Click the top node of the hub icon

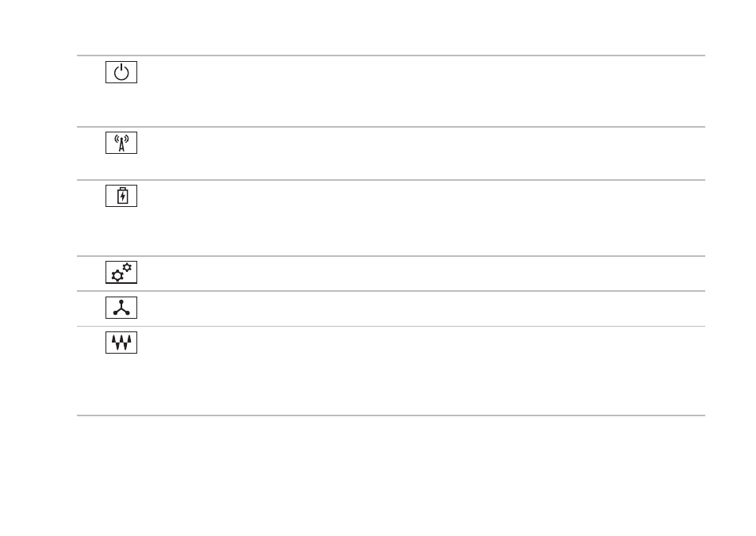[121, 302]
